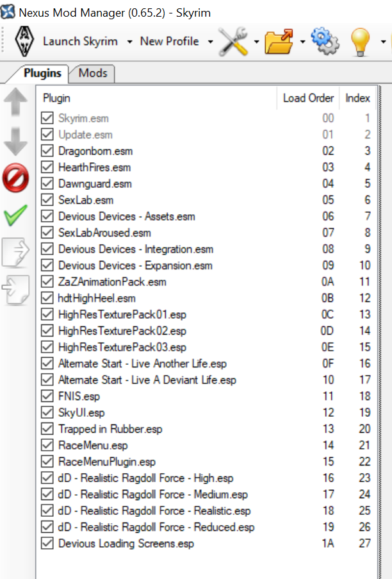Sort by the Plugin column header
Viewport: 392px width, 579px height.
point(157,98)
